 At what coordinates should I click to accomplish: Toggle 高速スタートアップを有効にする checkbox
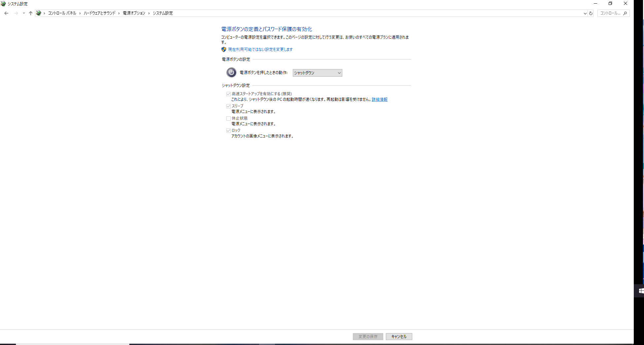tap(228, 94)
